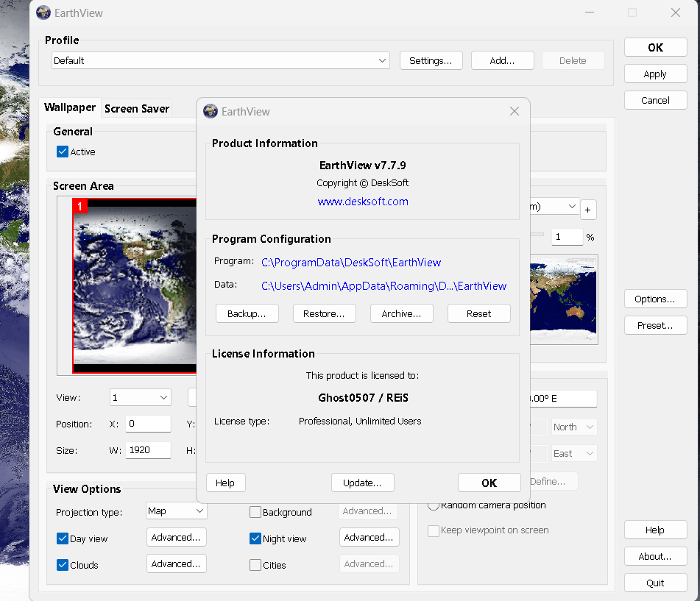Click the Reset button

click(x=478, y=313)
